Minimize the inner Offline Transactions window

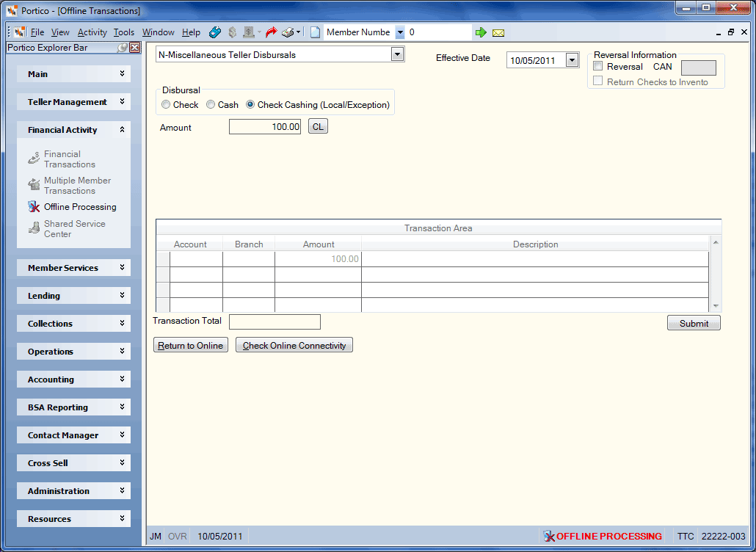click(719, 33)
